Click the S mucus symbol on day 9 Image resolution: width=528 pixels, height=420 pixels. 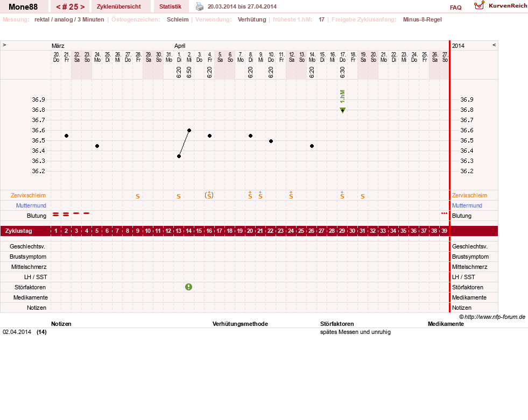[138, 196]
